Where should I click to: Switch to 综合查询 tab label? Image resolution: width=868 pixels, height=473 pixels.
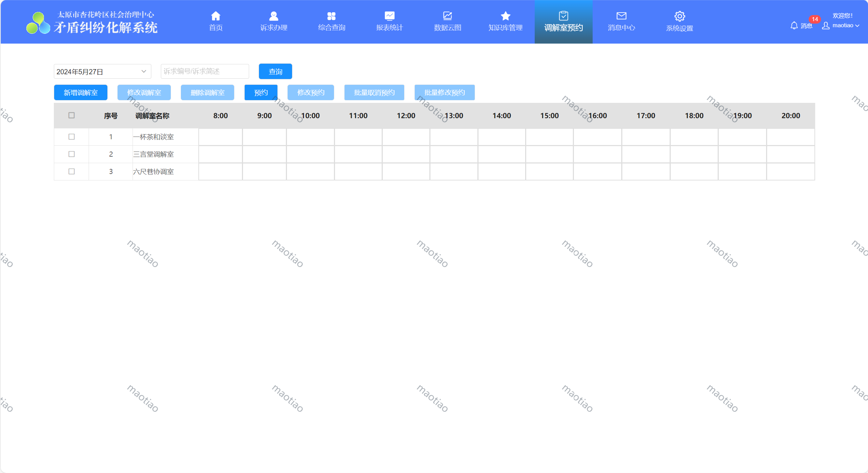pyautogui.click(x=332, y=28)
